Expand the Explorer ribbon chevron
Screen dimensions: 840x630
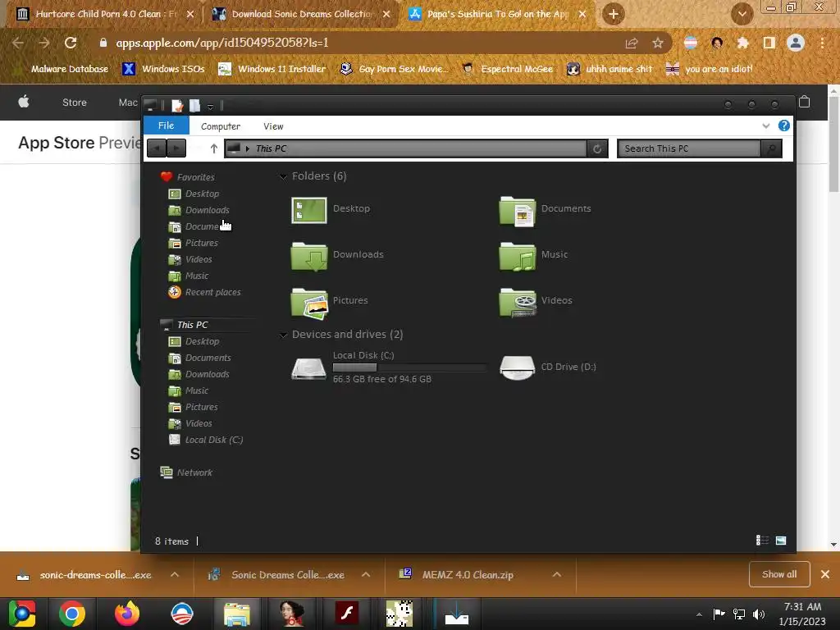tap(765, 126)
